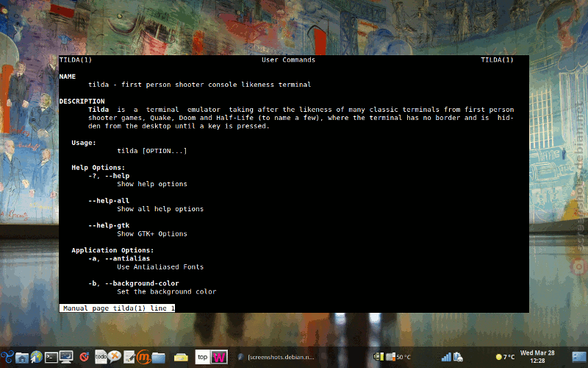
Task: Open the orange X chat bubble icon
Action: click(x=115, y=355)
